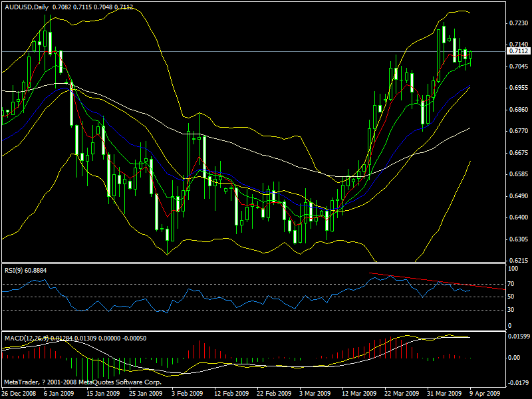Screen dimensions: 532x399
Task: Click MACD scale value 0.01599
Action: (519, 336)
